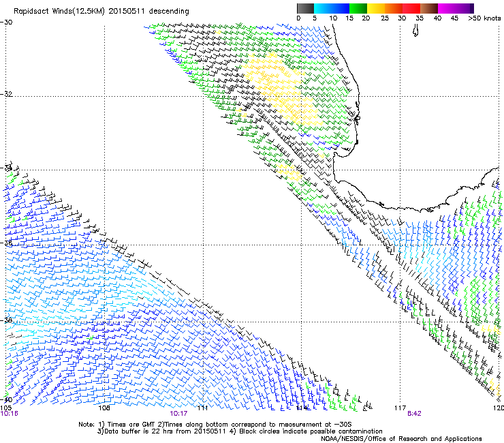This screenshot has height=443, width=504.
Task: Click the '40' legend scale number
Action: (437, 18)
